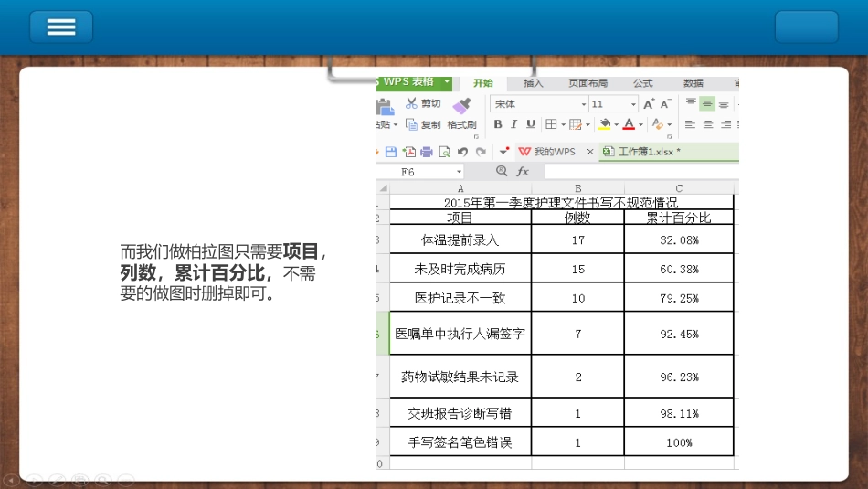Image resolution: width=868 pixels, height=489 pixels.
Task: Switch to the 工作簿1.xlsx document tab
Action: point(649,151)
